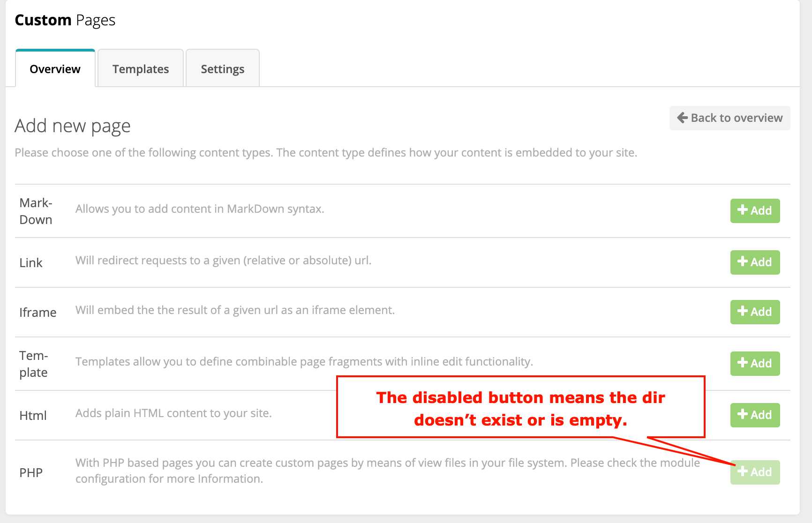Viewport: 812px width, 523px height.
Task: Add a Link page
Action: coord(755,262)
